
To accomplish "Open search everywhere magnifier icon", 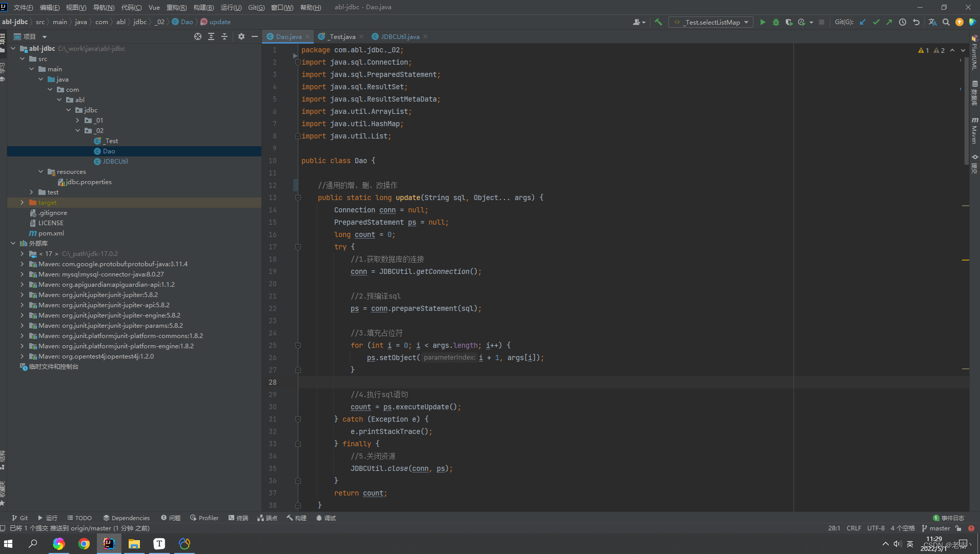I will [x=946, y=22].
